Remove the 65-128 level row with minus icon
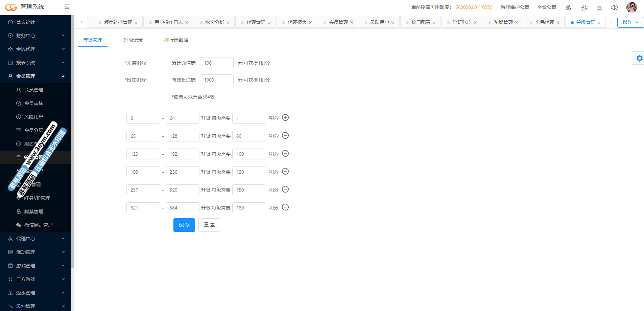 click(x=285, y=136)
